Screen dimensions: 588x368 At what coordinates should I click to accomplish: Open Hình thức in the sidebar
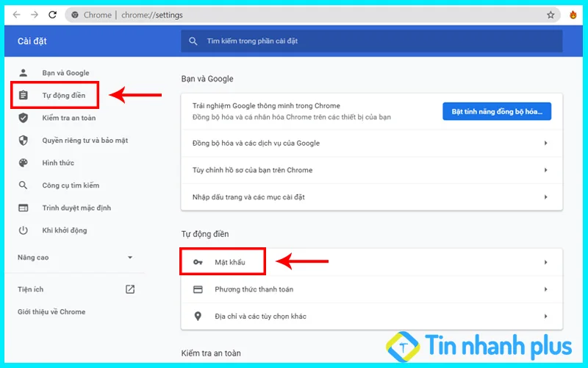(58, 163)
